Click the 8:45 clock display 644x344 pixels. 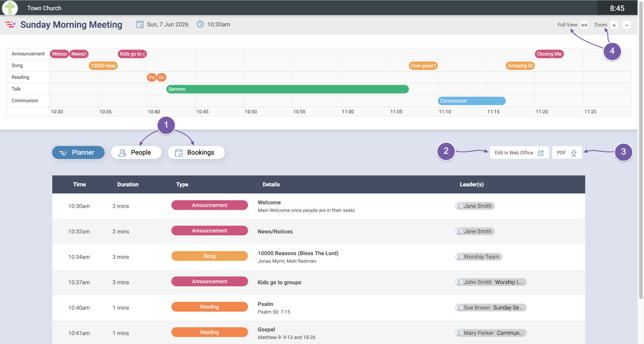(x=617, y=8)
